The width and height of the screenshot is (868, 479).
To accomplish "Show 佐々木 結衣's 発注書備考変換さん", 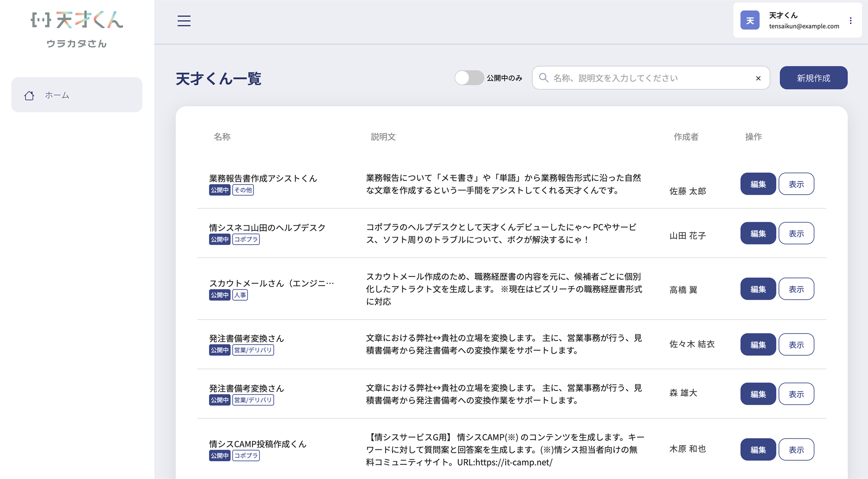I will pos(796,345).
